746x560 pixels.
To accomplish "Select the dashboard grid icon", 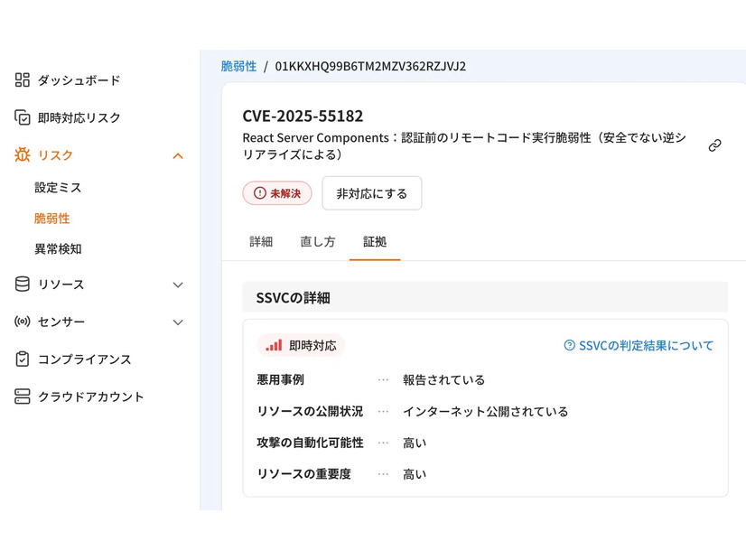I will click(x=23, y=80).
